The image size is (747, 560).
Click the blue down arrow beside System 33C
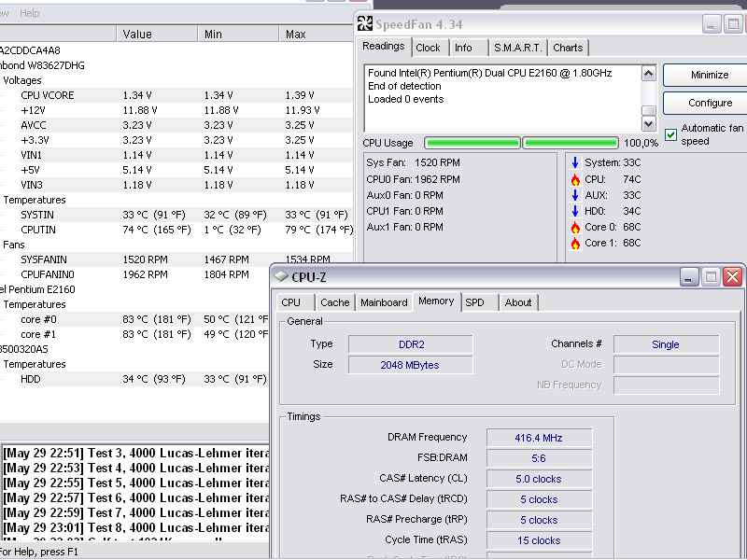point(575,162)
